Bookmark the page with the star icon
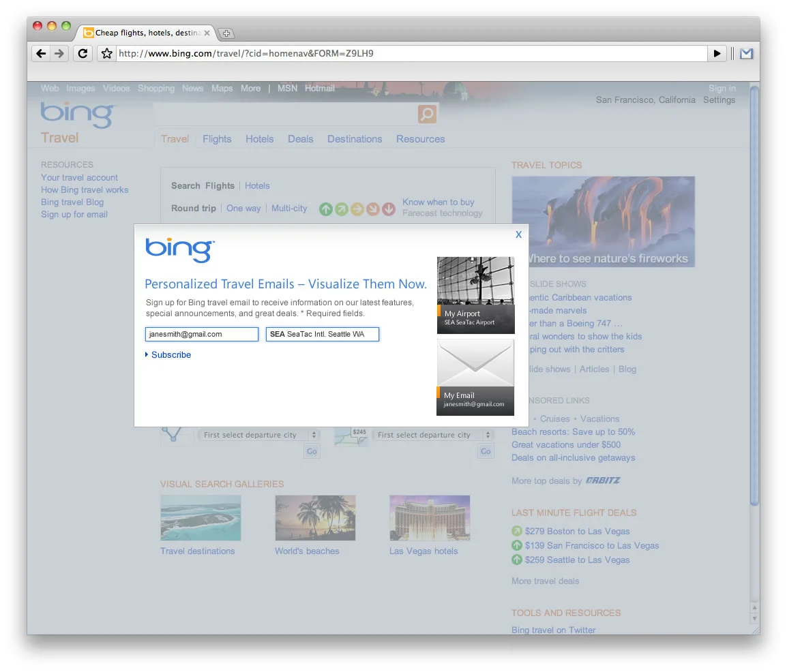The image size is (787, 672). (x=106, y=53)
